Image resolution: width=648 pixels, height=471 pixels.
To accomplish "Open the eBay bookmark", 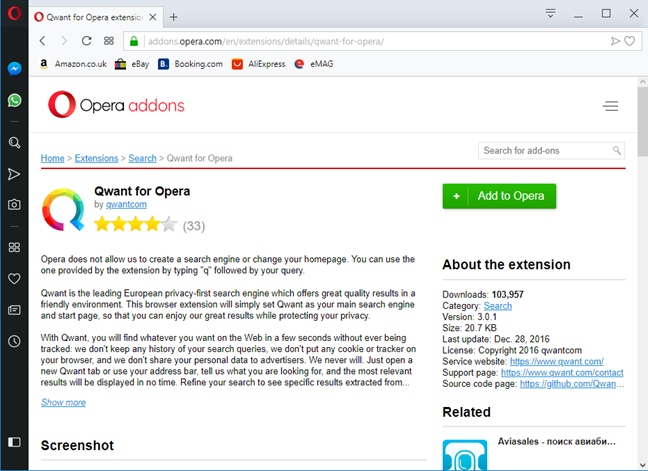I will [132, 64].
